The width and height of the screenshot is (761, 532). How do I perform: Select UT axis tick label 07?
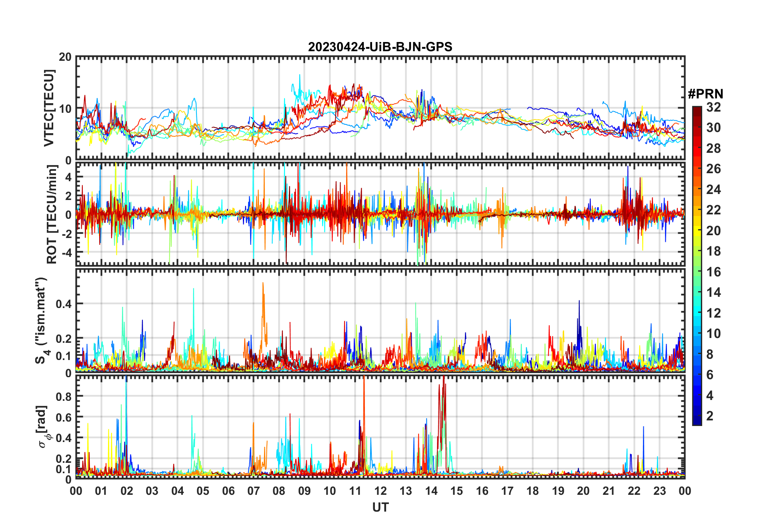click(254, 491)
